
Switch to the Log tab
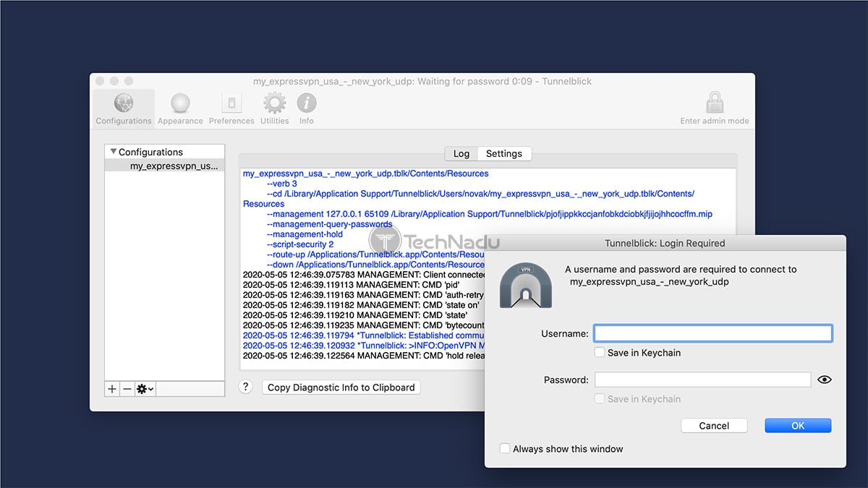[x=461, y=153]
